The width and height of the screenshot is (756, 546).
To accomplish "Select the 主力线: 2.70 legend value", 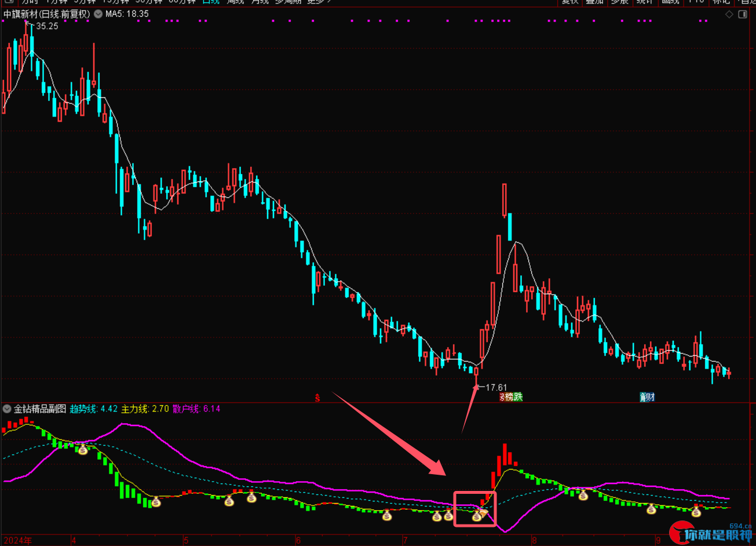I will [x=145, y=409].
